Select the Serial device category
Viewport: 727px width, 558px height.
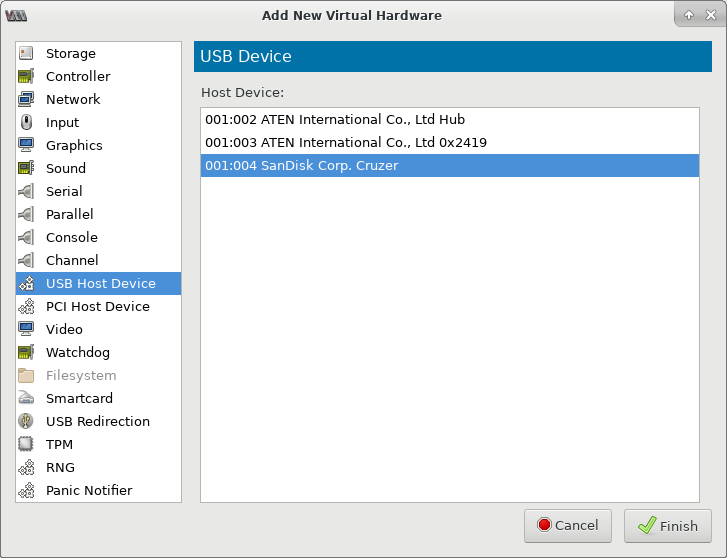[x=98, y=191]
